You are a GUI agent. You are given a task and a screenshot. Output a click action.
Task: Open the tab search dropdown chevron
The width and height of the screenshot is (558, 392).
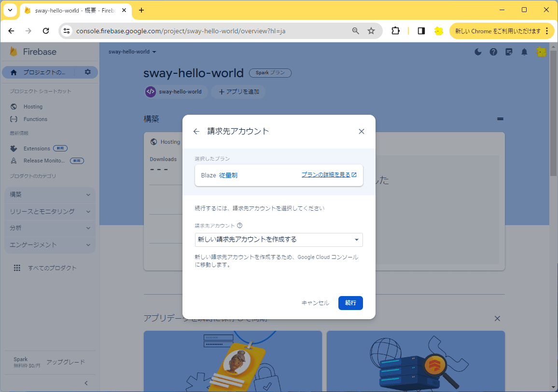coord(10,10)
